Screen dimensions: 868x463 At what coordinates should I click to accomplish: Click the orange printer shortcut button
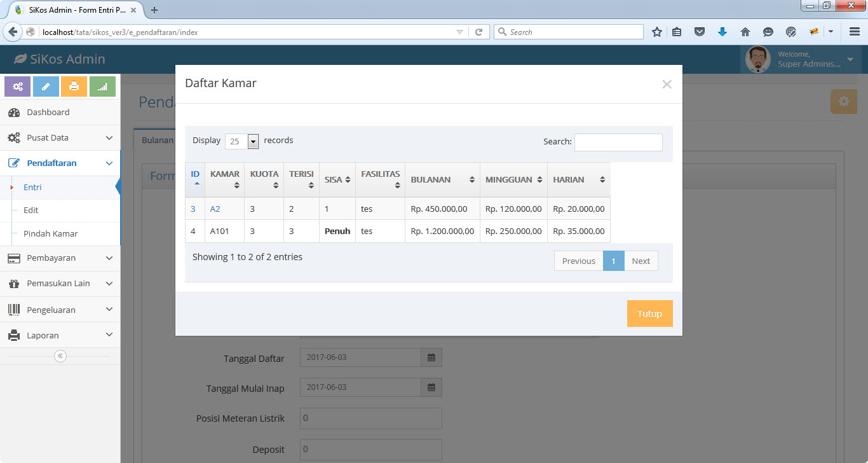coord(74,86)
